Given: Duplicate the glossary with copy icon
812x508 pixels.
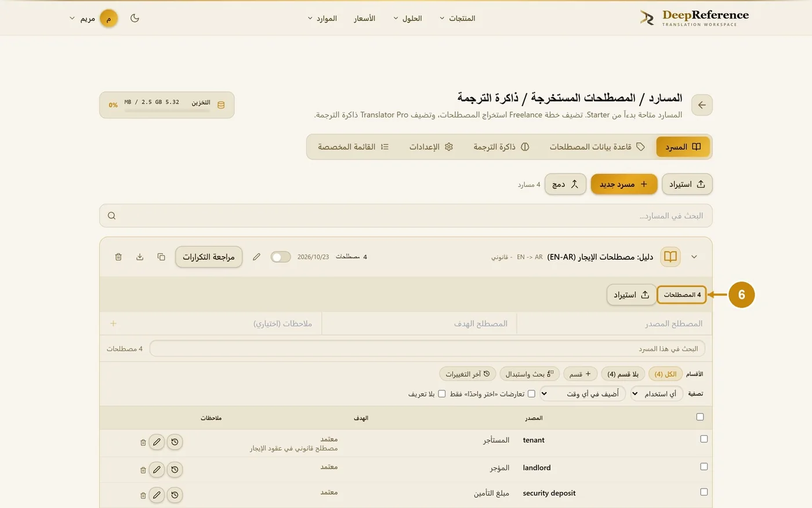Looking at the screenshot, I should point(161,257).
